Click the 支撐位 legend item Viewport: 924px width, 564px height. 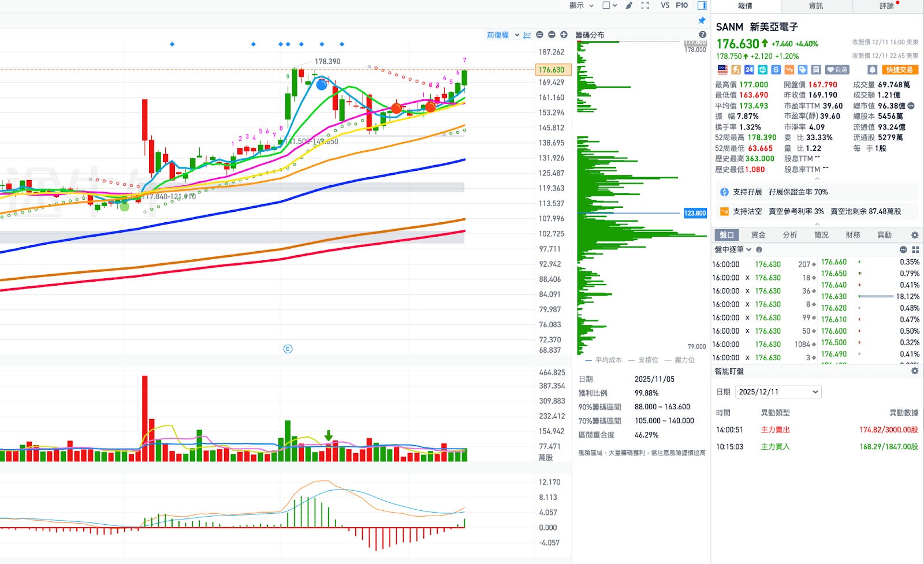click(x=643, y=360)
